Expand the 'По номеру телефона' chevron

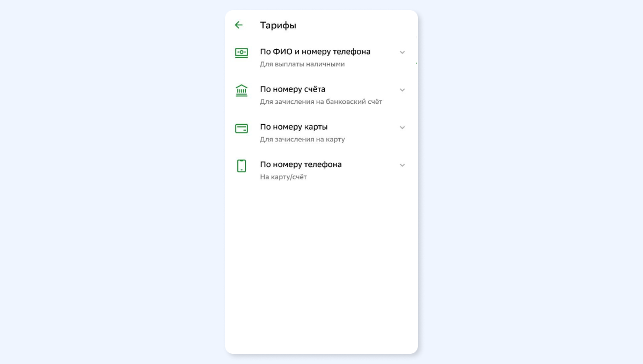pyautogui.click(x=402, y=165)
